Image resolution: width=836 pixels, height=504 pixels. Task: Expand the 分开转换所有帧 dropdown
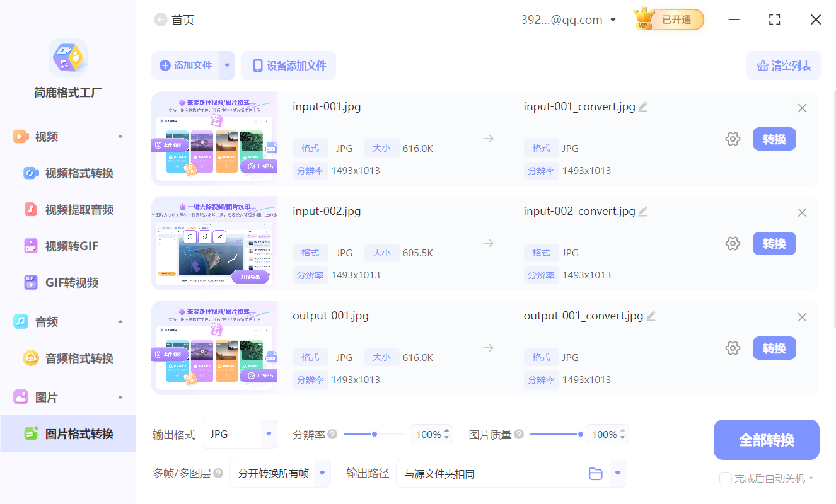(280, 473)
